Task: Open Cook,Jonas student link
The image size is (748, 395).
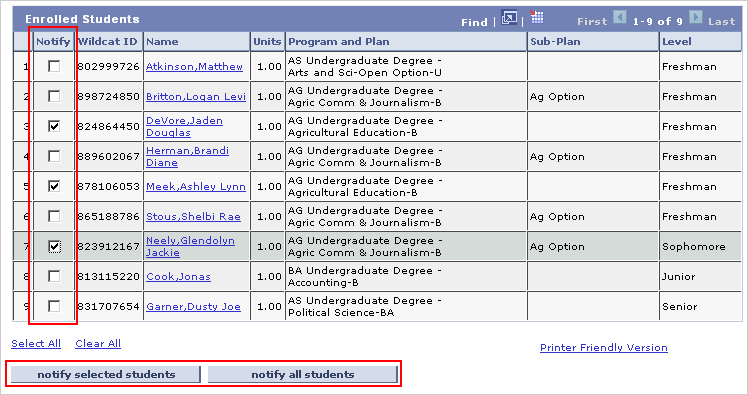Action: click(x=178, y=277)
